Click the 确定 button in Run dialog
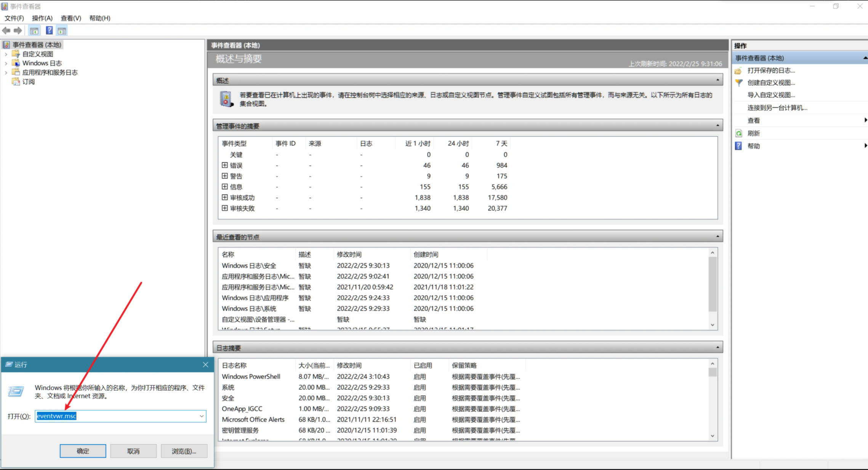This screenshot has width=868, height=470. click(83, 451)
